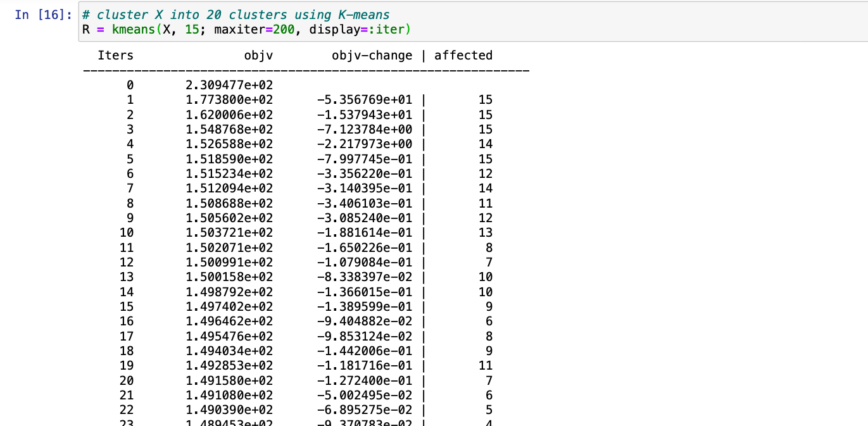Click the variable R in the code cell
Viewport: 868px width, 426px height.
[x=86, y=30]
